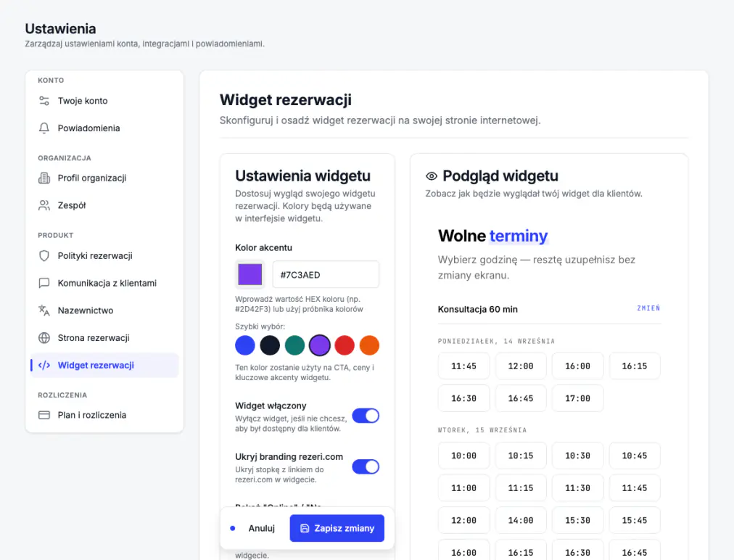Save changes with Zapisz zmiany button
This screenshot has width=734, height=560.
pyautogui.click(x=337, y=528)
